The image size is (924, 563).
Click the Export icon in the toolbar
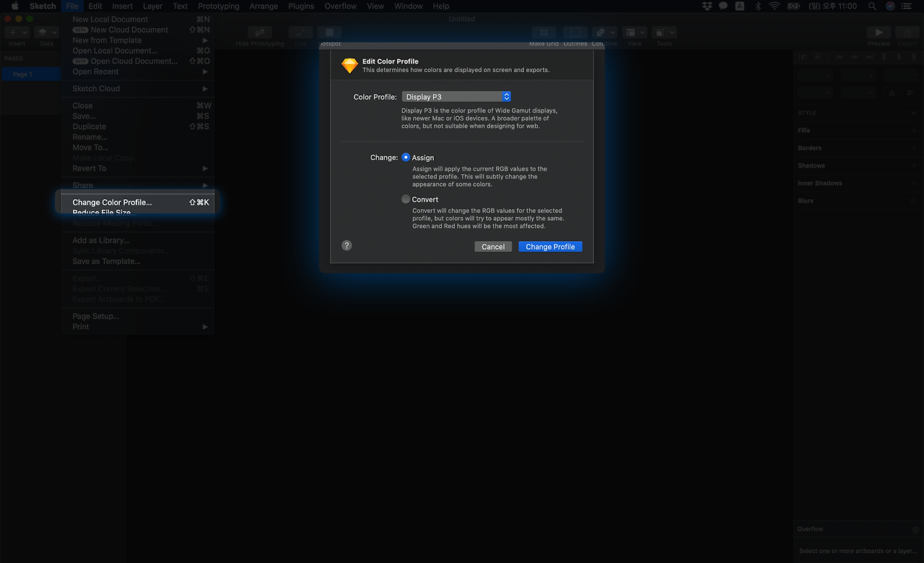(x=907, y=32)
